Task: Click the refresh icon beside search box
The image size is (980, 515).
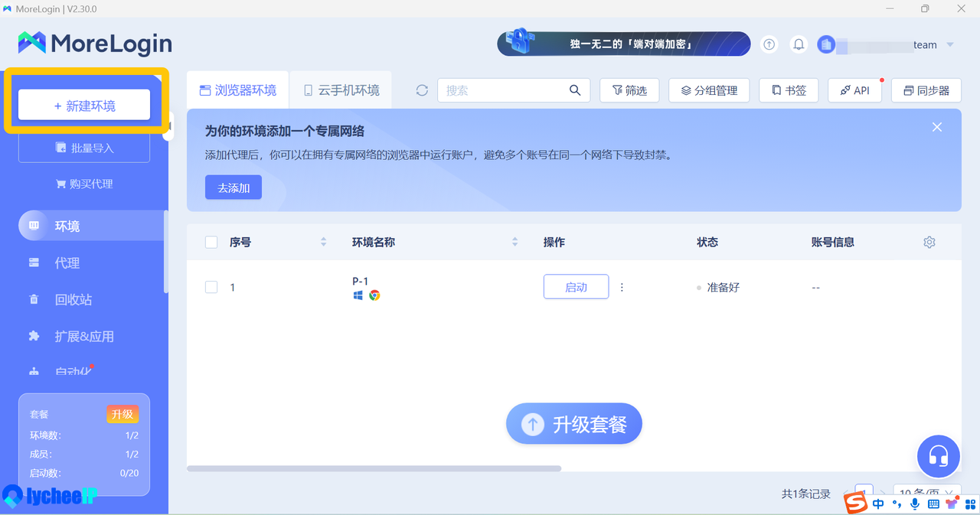Action: (422, 90)
